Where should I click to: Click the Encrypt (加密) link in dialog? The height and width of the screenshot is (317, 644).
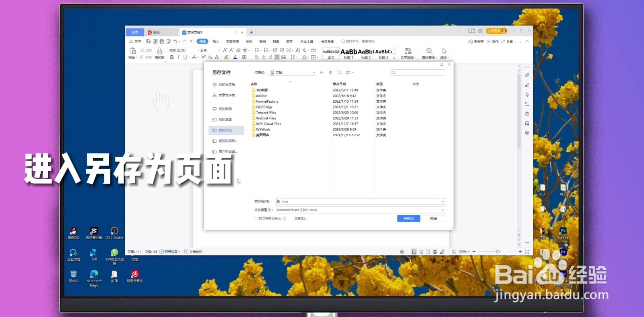[300, 219]
